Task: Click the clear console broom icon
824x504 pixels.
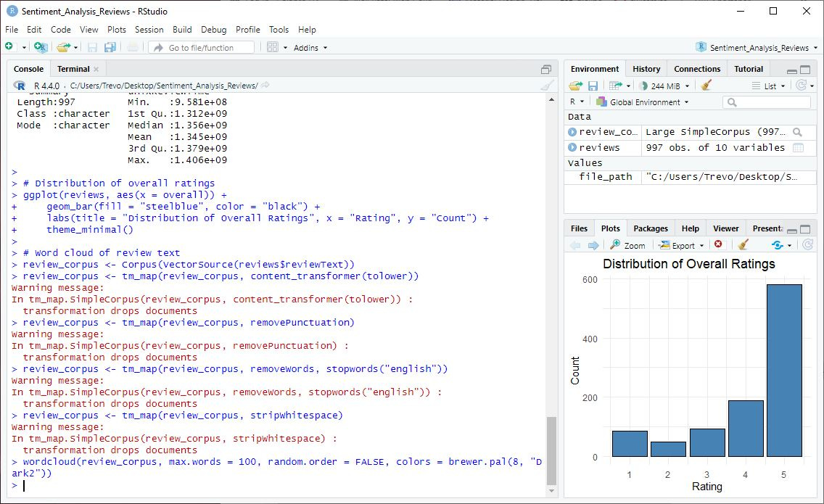Action: point(548,85)
